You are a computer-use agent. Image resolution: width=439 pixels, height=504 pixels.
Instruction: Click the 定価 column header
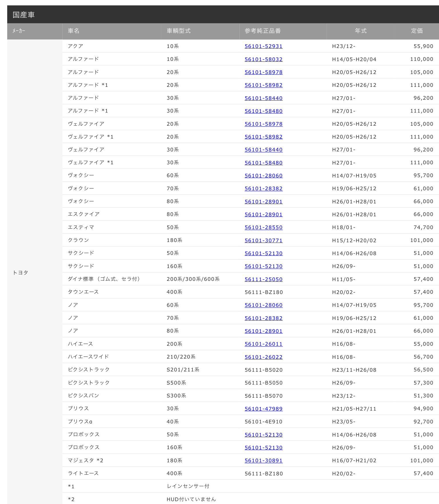[x=417, y=31]
